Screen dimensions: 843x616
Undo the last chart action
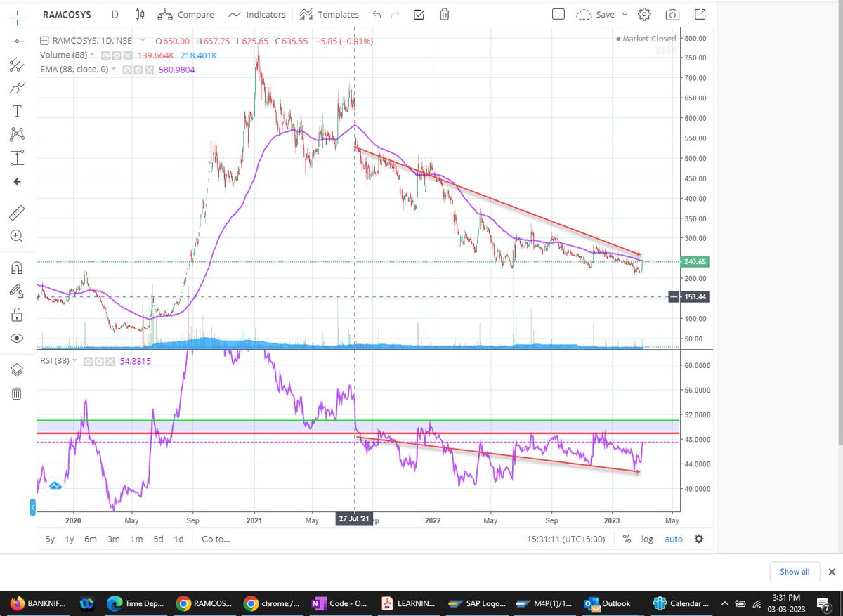click(x=377, y=14)
